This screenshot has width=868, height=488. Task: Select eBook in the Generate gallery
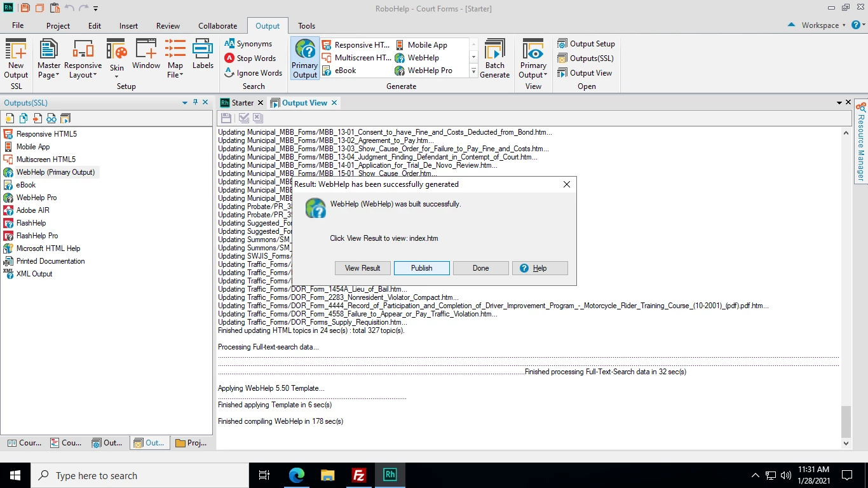tap(339, 71)
